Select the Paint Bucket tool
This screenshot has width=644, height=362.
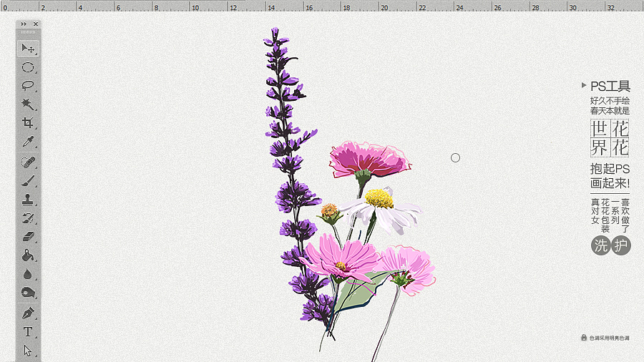[28, 255]
